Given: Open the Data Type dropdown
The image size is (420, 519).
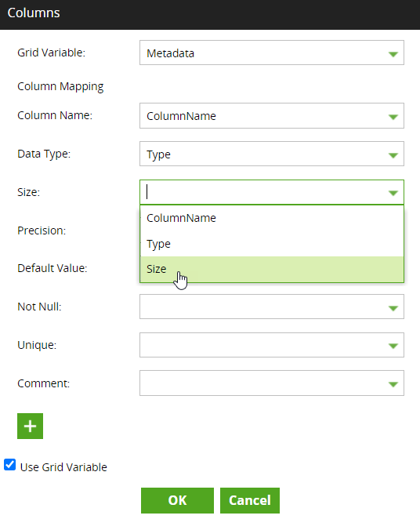Looking at the screenshot, I should tap(272, 154).
